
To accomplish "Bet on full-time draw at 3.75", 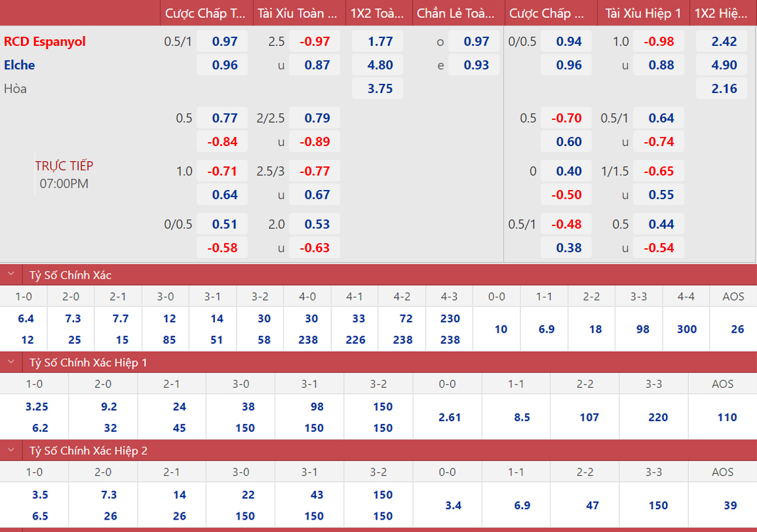I will 378,89.
